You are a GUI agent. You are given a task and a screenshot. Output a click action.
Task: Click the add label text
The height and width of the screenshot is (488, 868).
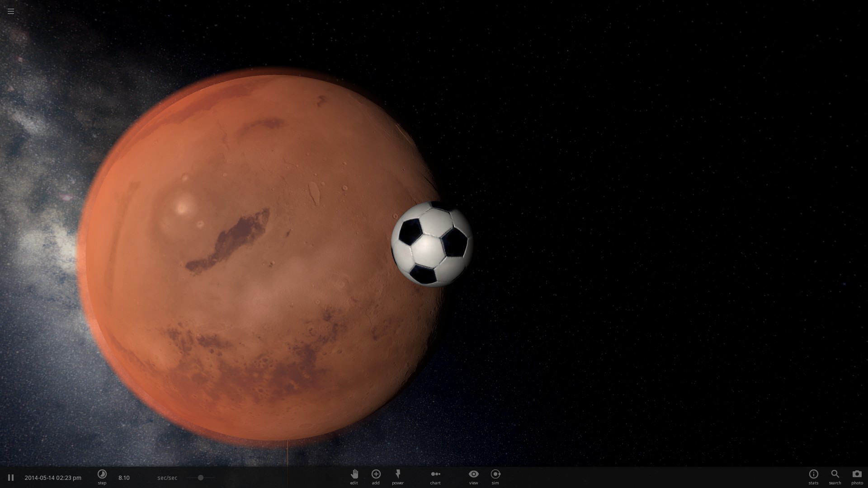click(376, 483)
